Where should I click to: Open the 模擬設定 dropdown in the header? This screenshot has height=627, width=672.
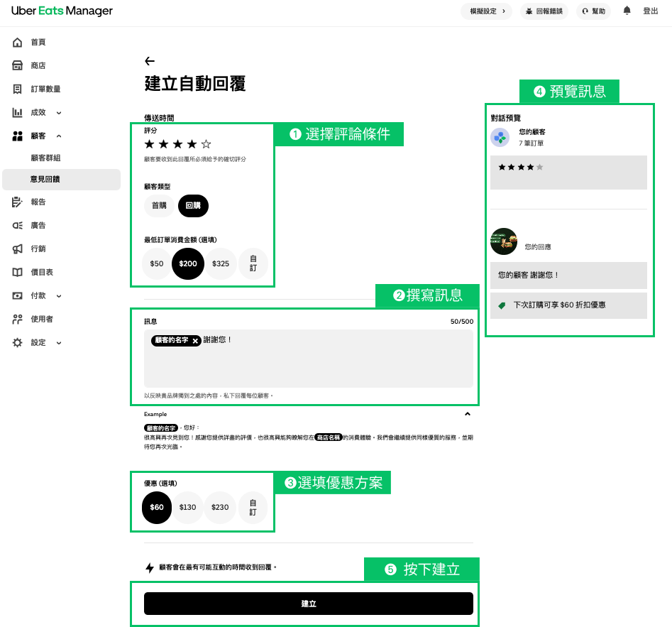point(486,11)
